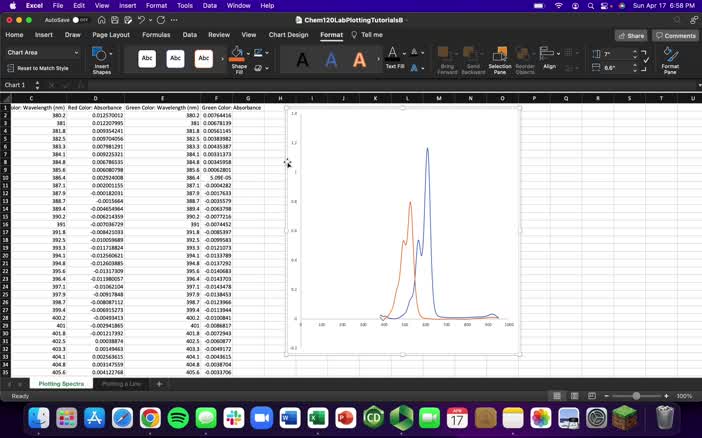
Task: Click the Text Effects icon
Action: tap(415, 68)
